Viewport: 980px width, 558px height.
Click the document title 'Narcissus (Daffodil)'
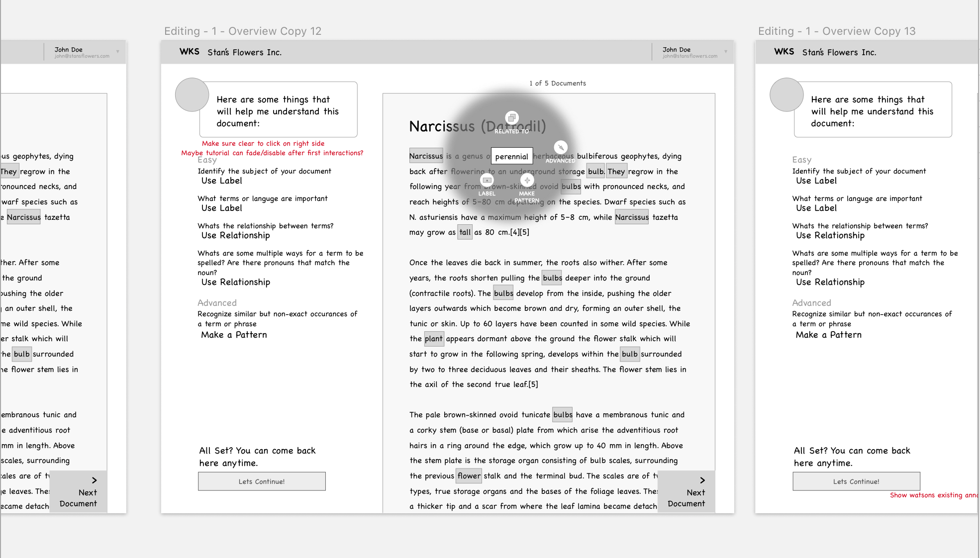click(478, 126)
